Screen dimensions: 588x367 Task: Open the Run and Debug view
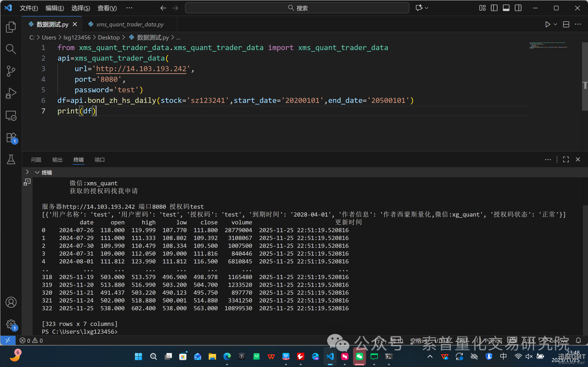[11, 93]
